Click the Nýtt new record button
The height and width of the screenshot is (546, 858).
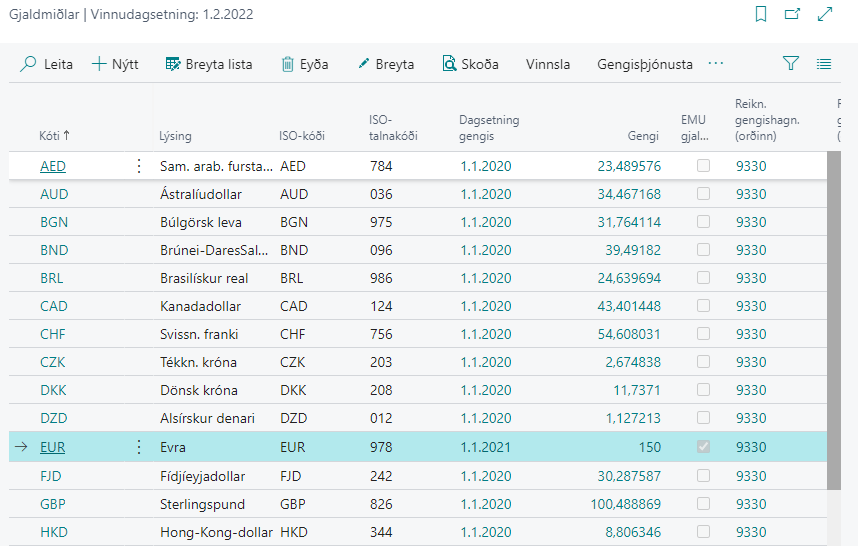[x=115, y=64]
